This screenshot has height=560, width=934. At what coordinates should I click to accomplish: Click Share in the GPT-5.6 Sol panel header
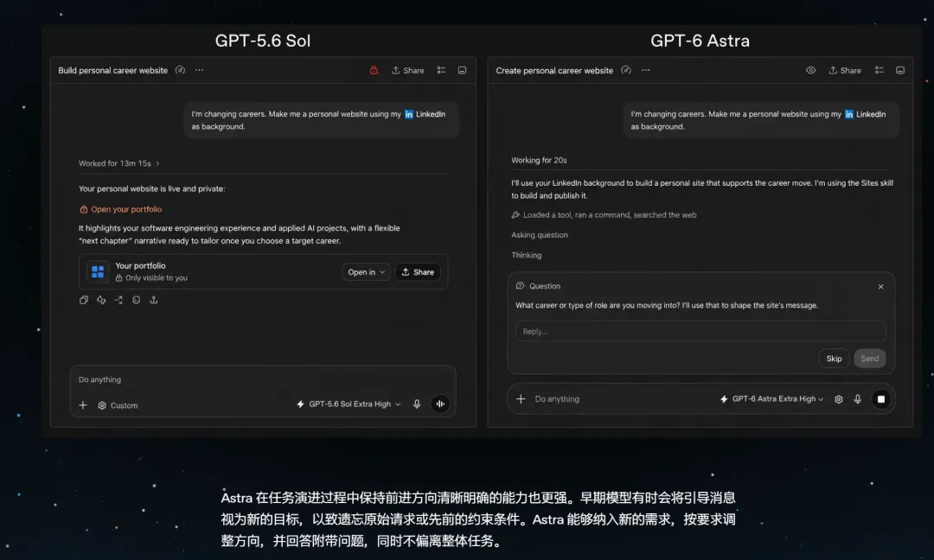(407, 70)
